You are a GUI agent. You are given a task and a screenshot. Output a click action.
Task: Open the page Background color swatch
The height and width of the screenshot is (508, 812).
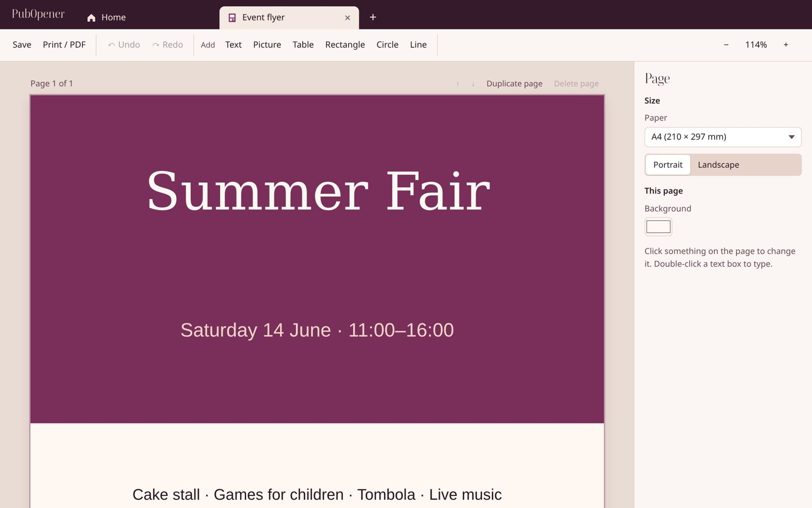click(x=658, y=227)
